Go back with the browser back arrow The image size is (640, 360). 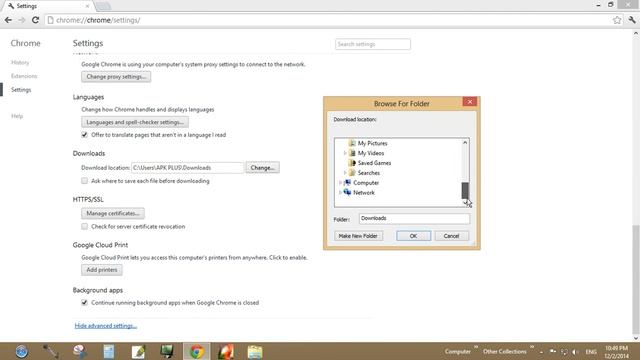click(8, 20)
